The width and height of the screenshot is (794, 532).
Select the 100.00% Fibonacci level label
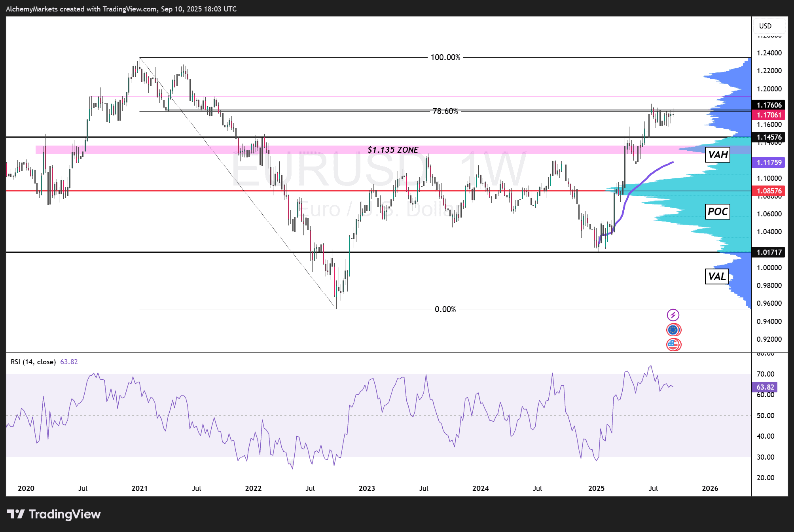pyautogui.click(x=445, y=57)
